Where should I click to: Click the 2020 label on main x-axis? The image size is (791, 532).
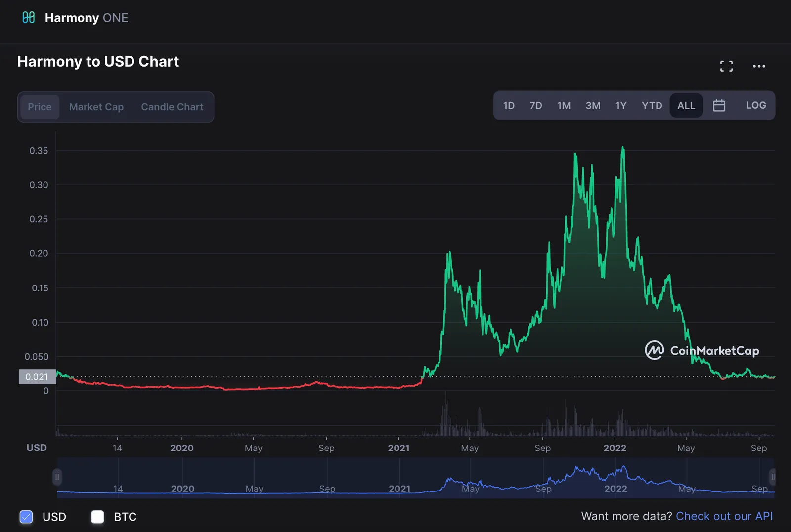[182, 448]
